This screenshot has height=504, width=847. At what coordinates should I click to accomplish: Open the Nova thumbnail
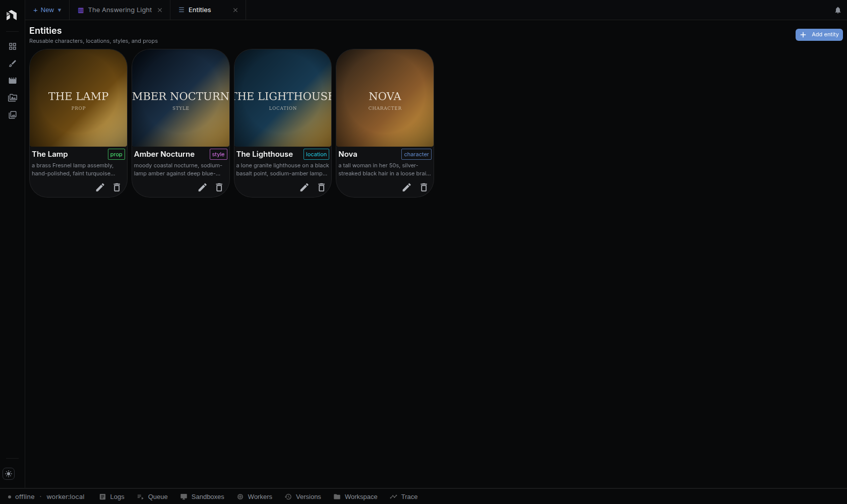385,98
